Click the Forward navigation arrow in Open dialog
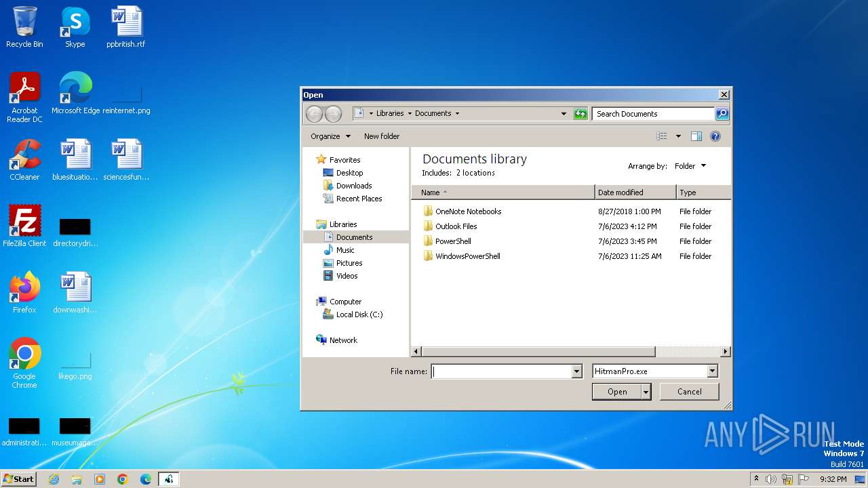Screen dimensions: 868x488 click(x=333, y=114)
